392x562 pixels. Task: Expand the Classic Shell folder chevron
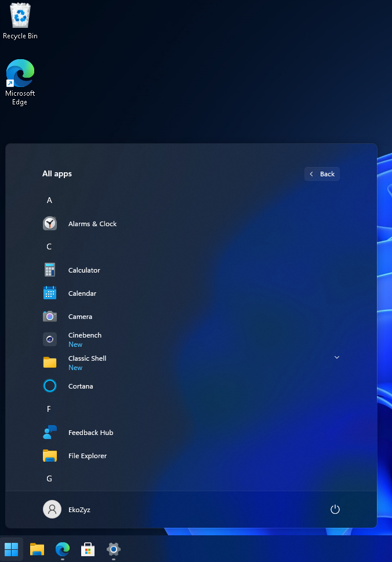(337, 357)
